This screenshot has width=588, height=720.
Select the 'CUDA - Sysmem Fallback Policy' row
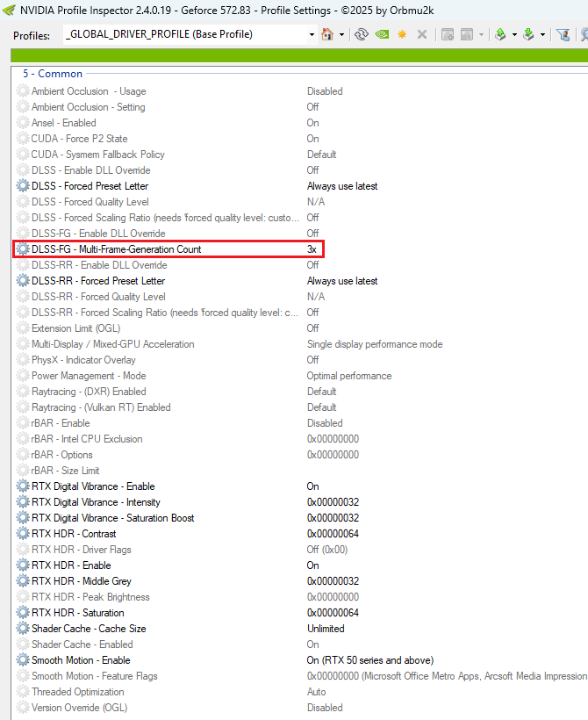pos(299,155)
